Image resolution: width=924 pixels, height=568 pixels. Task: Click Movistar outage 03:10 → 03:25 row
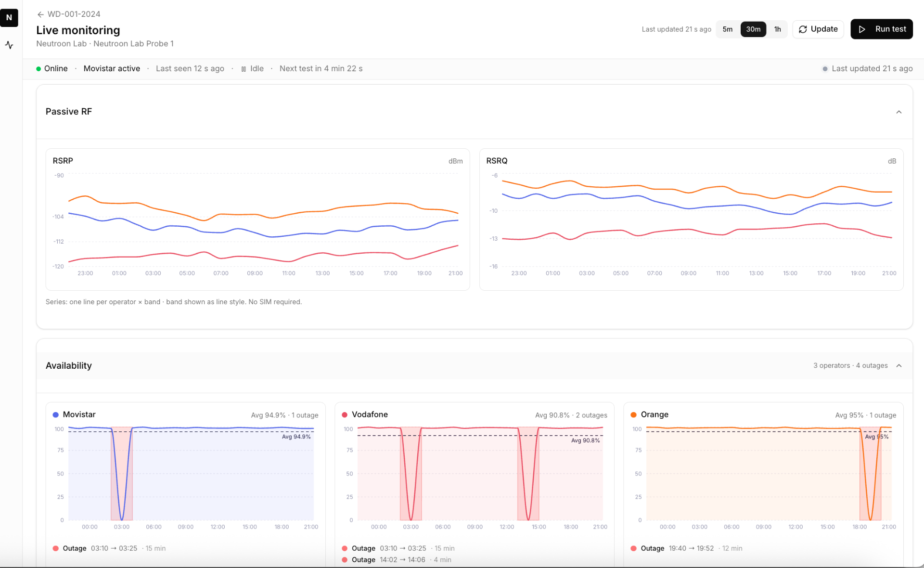coord(109,548)
